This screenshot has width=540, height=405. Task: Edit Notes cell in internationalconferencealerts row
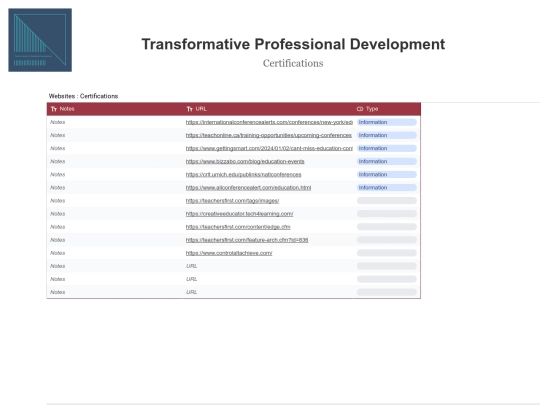[x=114, y=122]
